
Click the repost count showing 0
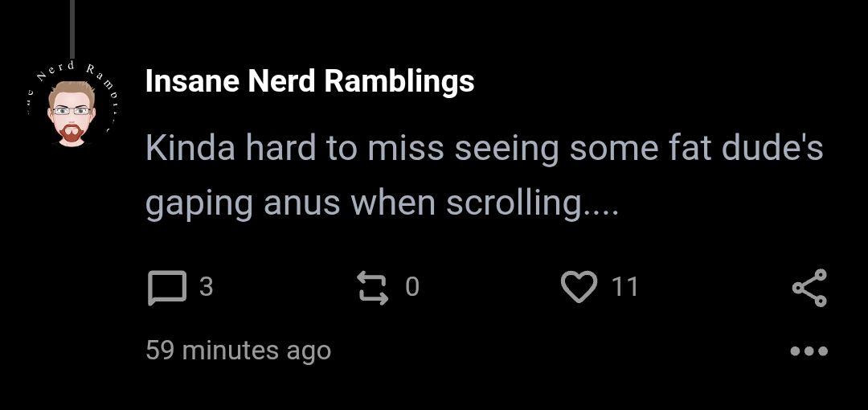pos(411,287)
